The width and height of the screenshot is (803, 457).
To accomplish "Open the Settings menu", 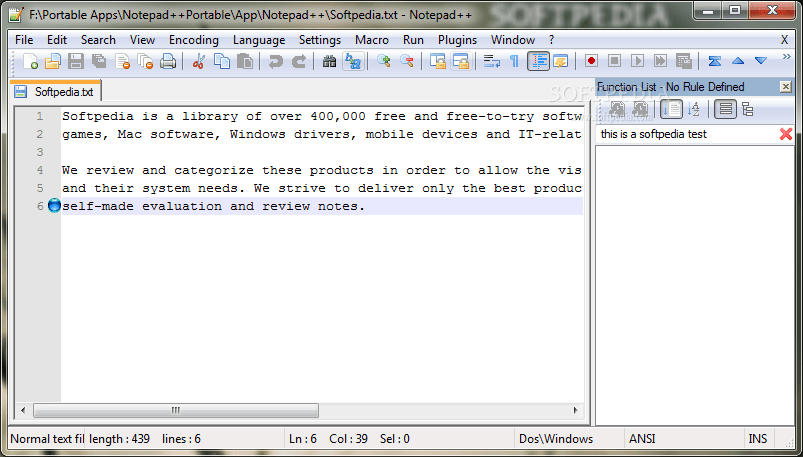I will click(320, 39).
